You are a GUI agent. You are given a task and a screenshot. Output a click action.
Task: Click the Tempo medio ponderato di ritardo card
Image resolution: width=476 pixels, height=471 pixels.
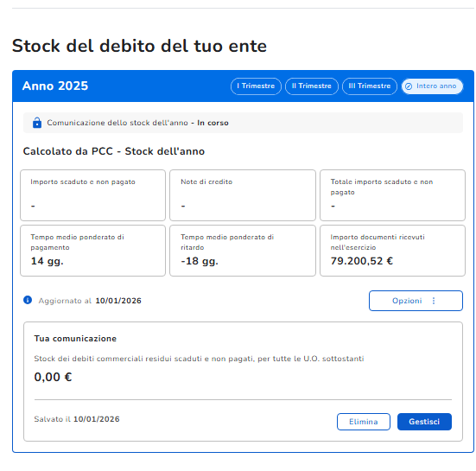pyautogui.click(x=243, y=251)
